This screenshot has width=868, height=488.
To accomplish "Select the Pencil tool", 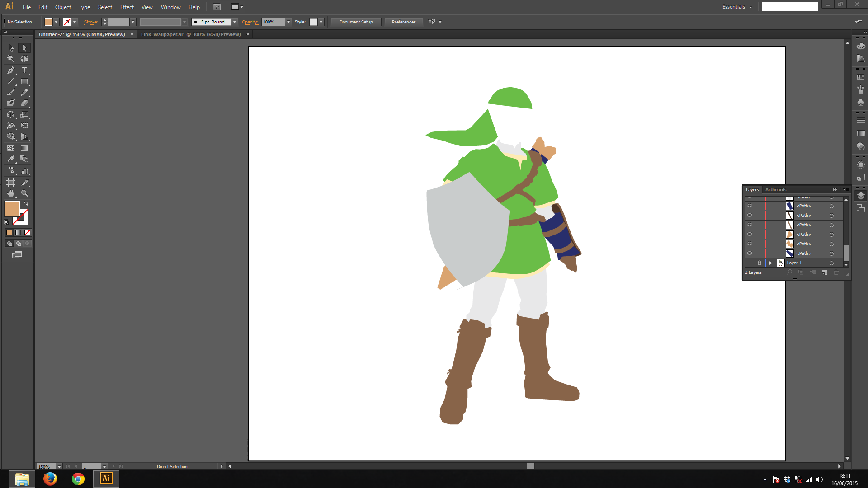I will click(x=24, y=93).
